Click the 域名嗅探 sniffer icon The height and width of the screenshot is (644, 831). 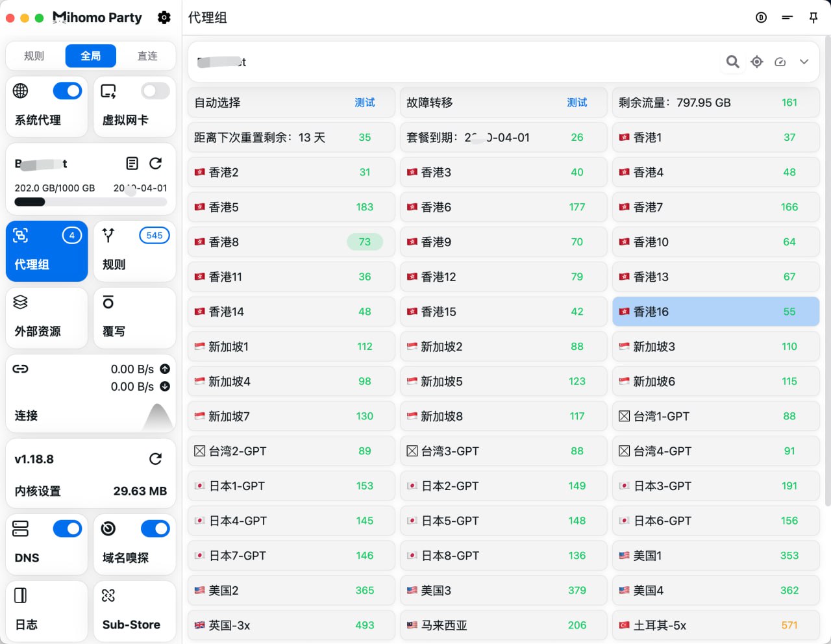click(108, 528)
